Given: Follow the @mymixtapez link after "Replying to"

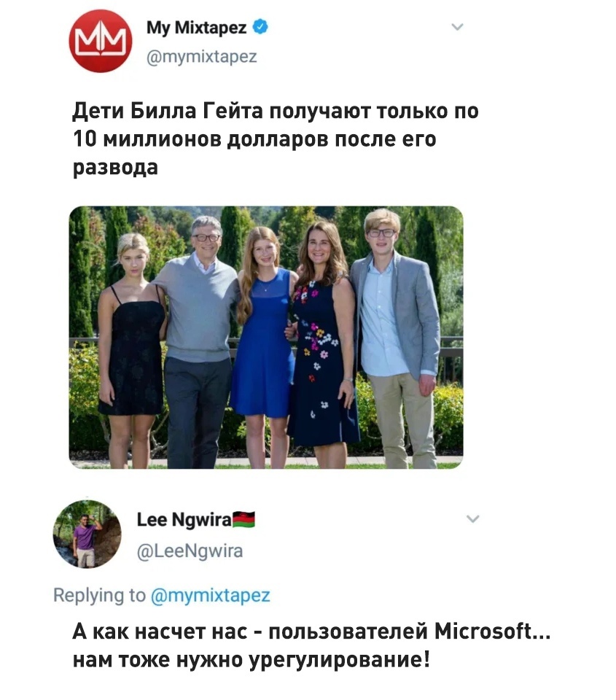Looking at the screenshot, I should (x=210, y=595).
